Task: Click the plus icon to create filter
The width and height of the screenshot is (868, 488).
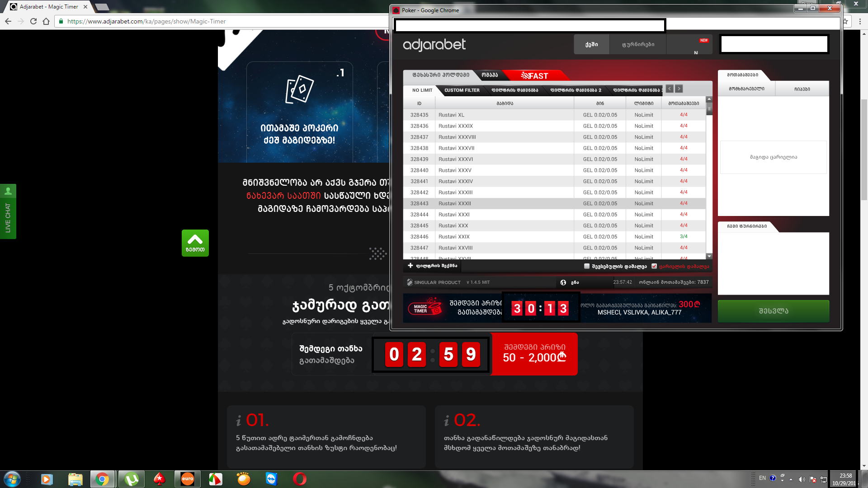Action: point(410,266)
